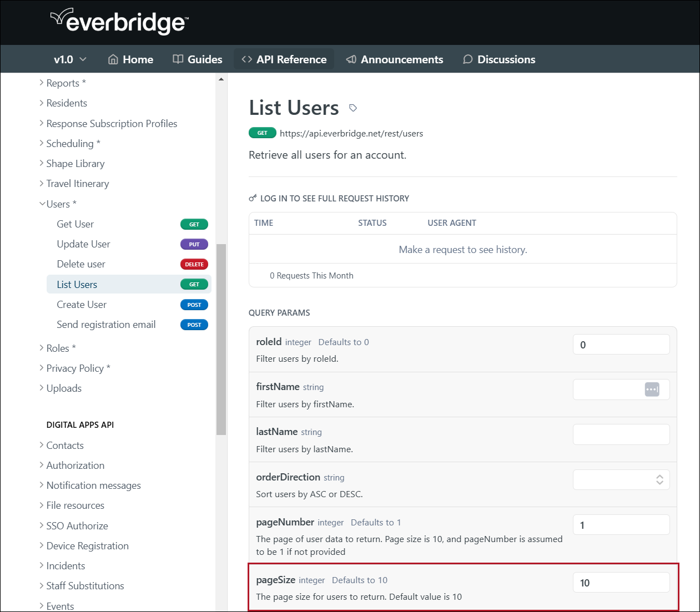700x612 pixels.
Task: Click the lastName input field
Action: [621, 434]
